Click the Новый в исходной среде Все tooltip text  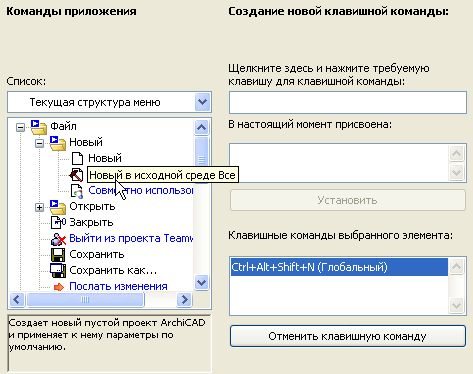[x=163, y=175]
